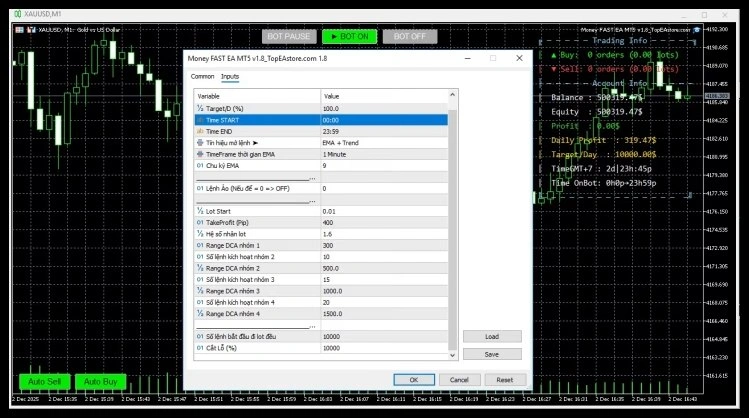The width and height of the screenshot is (749, 418).
Task: Click the TakeProfit (Pip) integer icon
Action: click(x=200, y=223)
